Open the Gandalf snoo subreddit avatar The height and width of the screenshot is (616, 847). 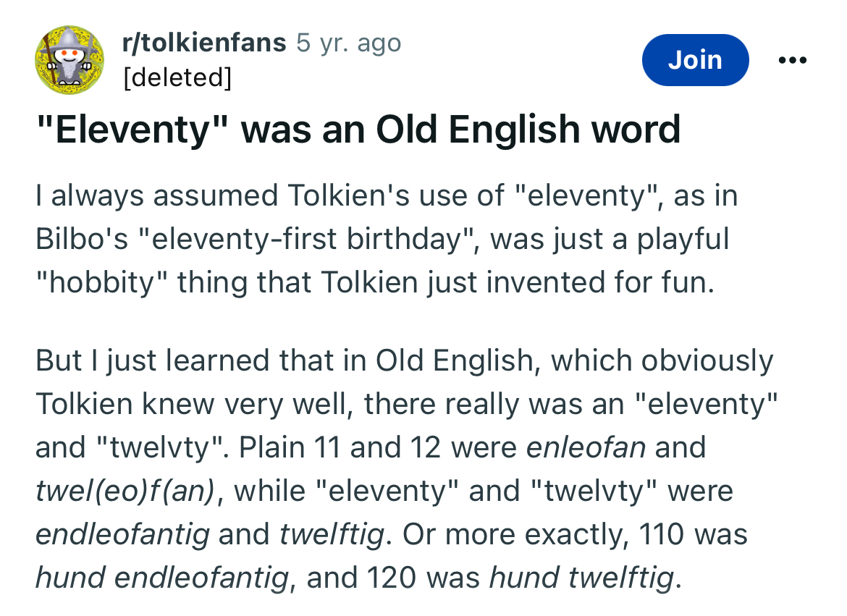[69, 60]
